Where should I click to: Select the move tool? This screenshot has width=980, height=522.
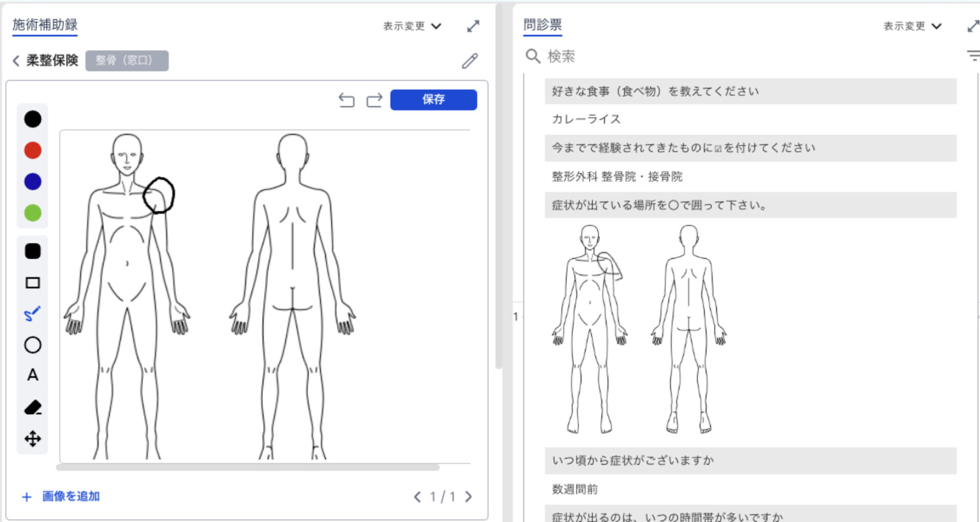32,439
